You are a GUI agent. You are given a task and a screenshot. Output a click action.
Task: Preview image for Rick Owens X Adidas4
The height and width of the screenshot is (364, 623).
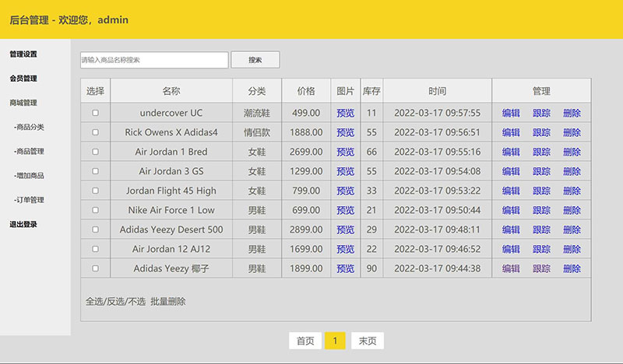(x=345, y=132)
